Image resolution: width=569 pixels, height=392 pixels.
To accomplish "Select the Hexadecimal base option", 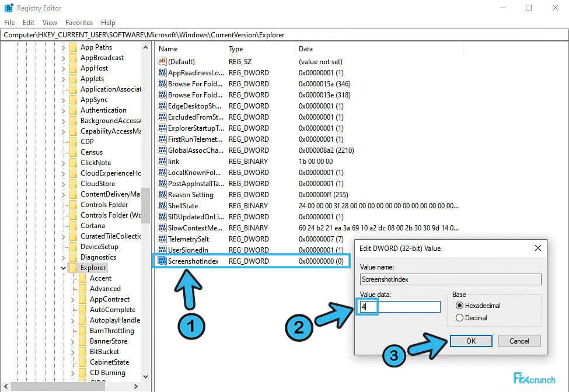I will 459,306.
